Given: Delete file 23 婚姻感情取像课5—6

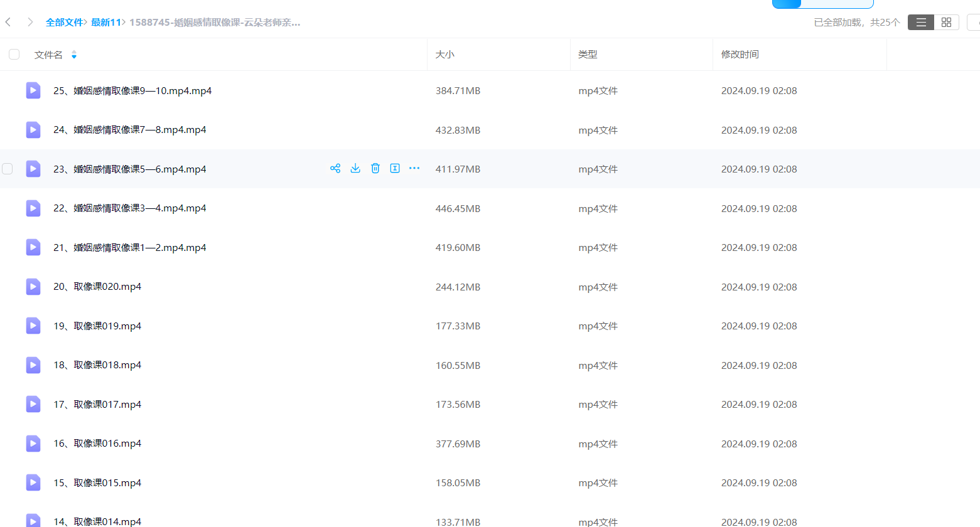Looking at the screenshot, I should [x=375, y=168].
